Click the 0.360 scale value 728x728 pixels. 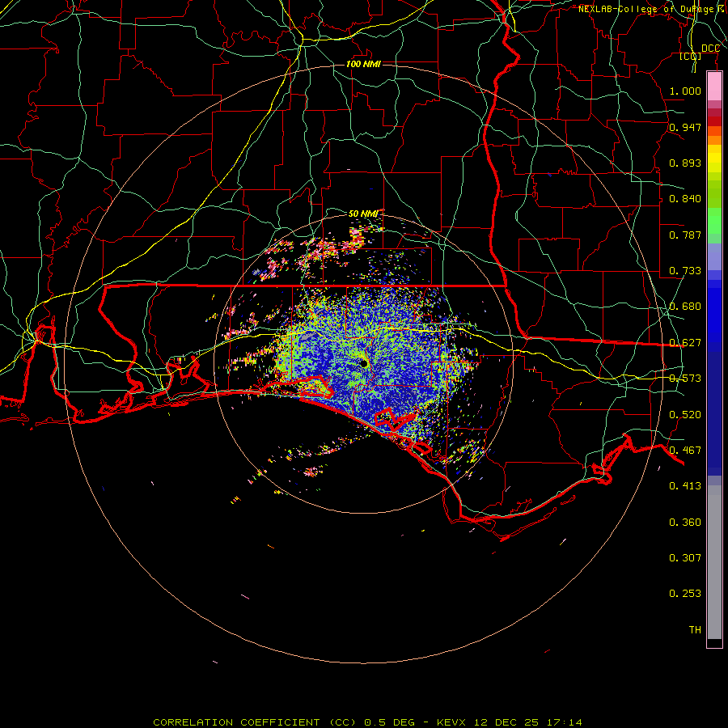coord(685,523)
